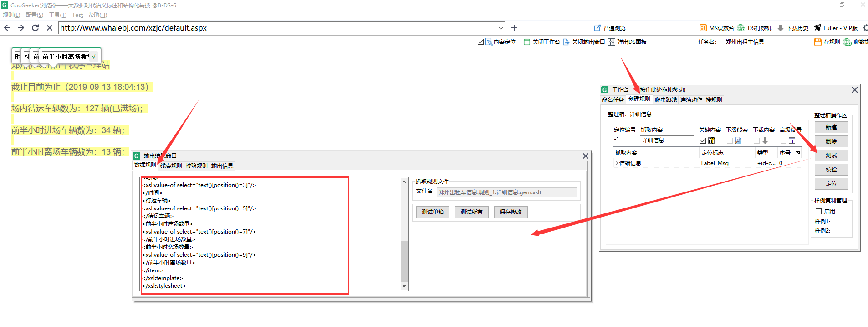
Task: Click the 关键内容 key icon
Action: tap(711, 140)
